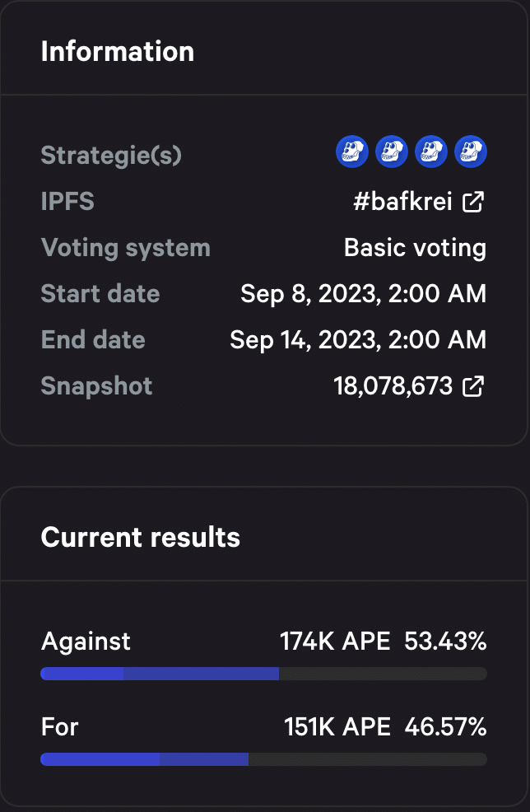This screenshot has height=812, width=530.
Task: Click the first ApeCoin strategy icon
Action: point(352,152)
